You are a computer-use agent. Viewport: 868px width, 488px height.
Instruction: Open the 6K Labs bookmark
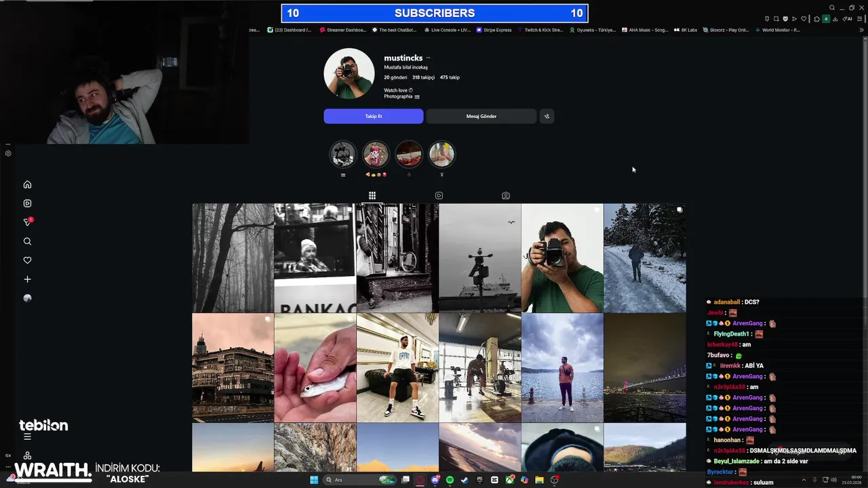tap(686, 30)
